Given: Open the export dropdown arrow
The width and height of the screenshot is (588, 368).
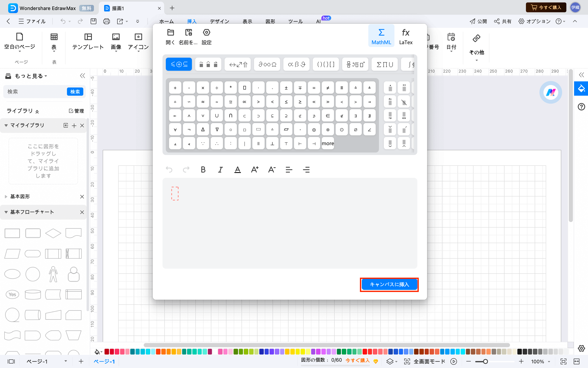Looking at the screenshot, I should pyautogui.click(x=127, y=21).
